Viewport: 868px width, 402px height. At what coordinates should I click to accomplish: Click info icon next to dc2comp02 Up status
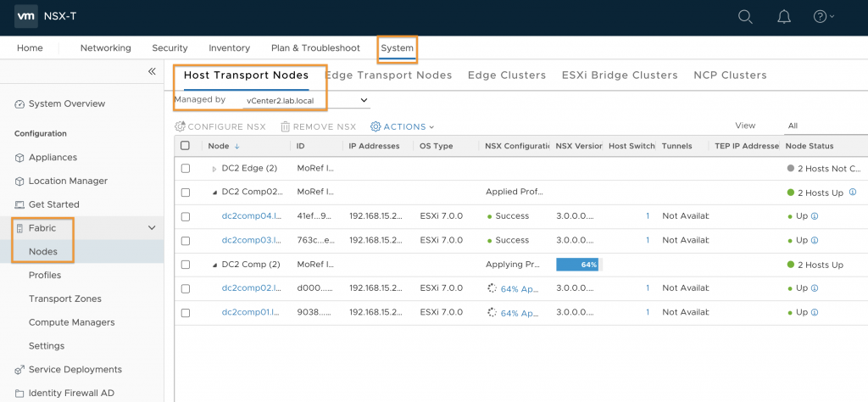pos(815,288)
